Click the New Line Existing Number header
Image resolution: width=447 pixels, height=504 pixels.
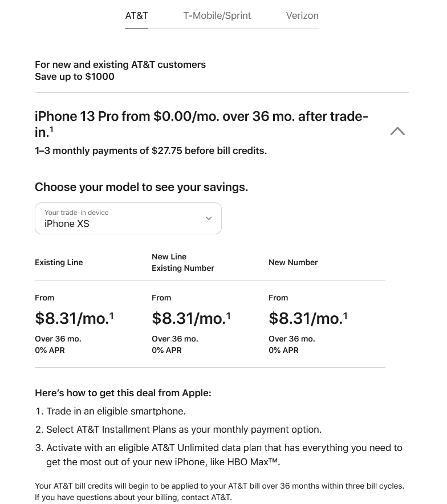tap(182, 262)
